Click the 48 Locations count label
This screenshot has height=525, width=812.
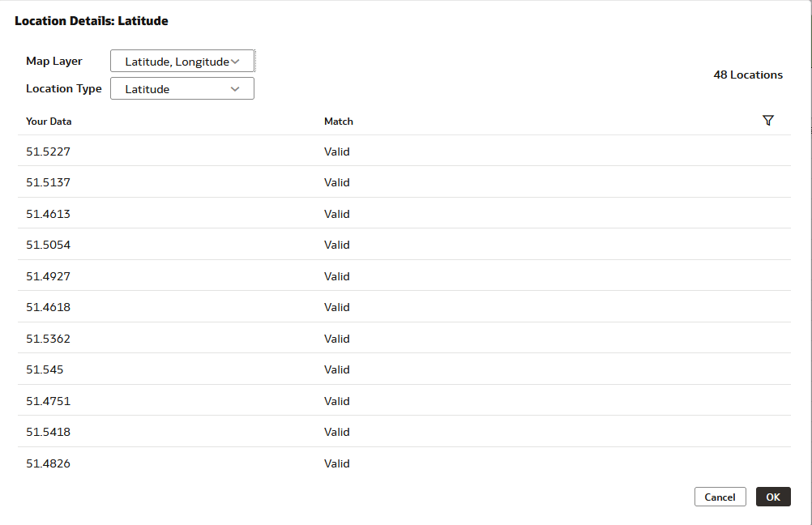point(748,75)
